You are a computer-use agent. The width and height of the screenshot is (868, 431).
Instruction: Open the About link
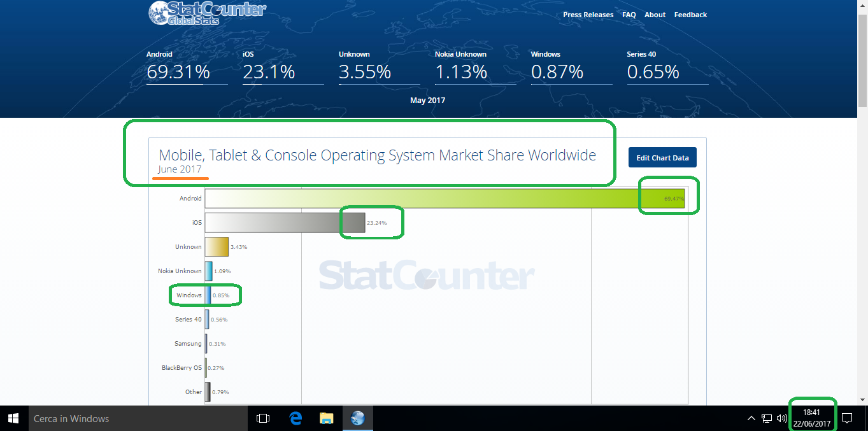[655, 15]
